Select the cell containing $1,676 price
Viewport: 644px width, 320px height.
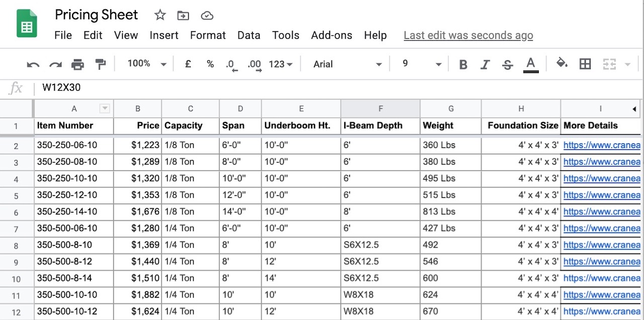[138, 212]
